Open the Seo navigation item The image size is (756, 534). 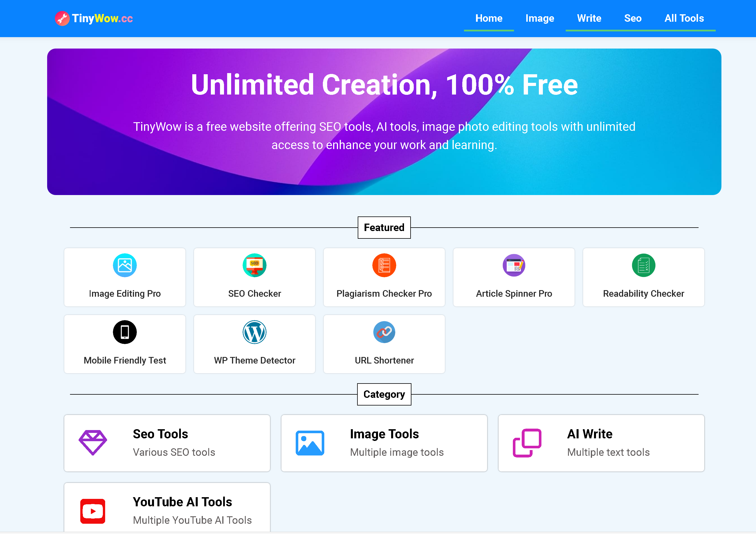click(633, 19)
